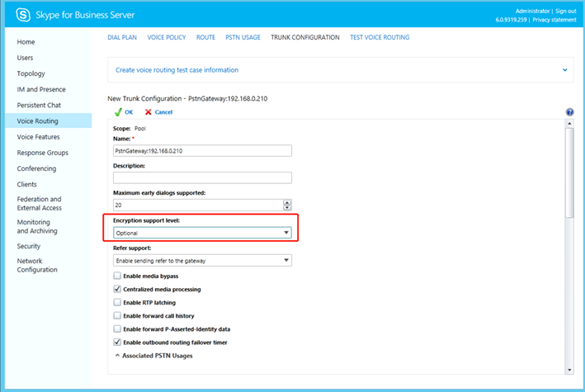The width and height of the screenshot is (585, 392).
Task: Open Users in left navigation
Action: click(x=25, y=58)
